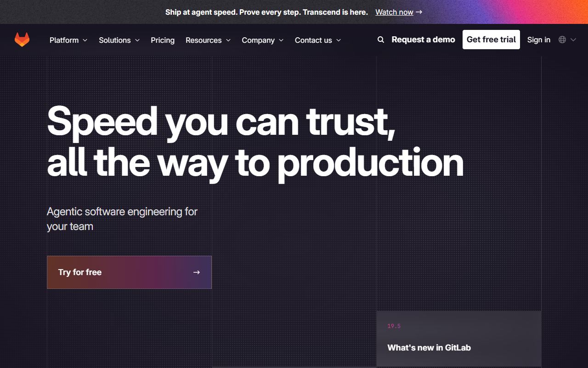Expand the Solutions menu chevron
Screen dimensions: 588x368
[x=137, y=40]
